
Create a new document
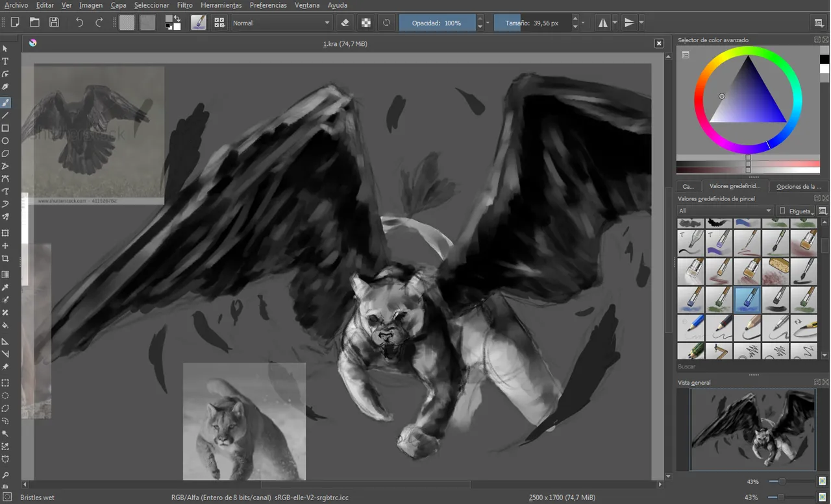coord(15,23)
